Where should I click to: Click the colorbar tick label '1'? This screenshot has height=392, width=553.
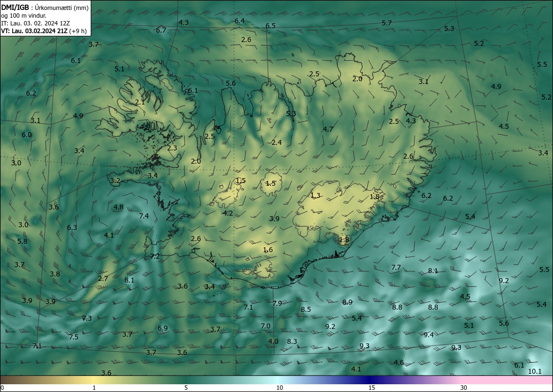[x=94, y=388]
